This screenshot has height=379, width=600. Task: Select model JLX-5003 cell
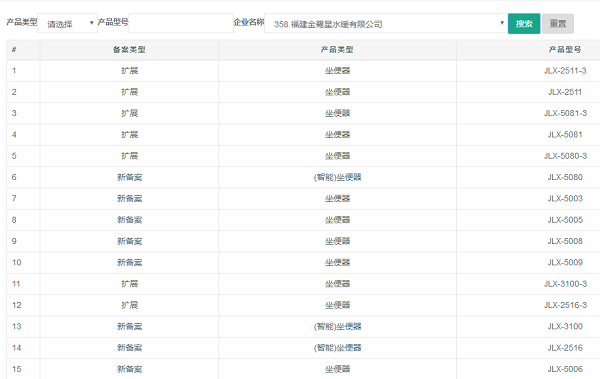[x=565, y=198]
